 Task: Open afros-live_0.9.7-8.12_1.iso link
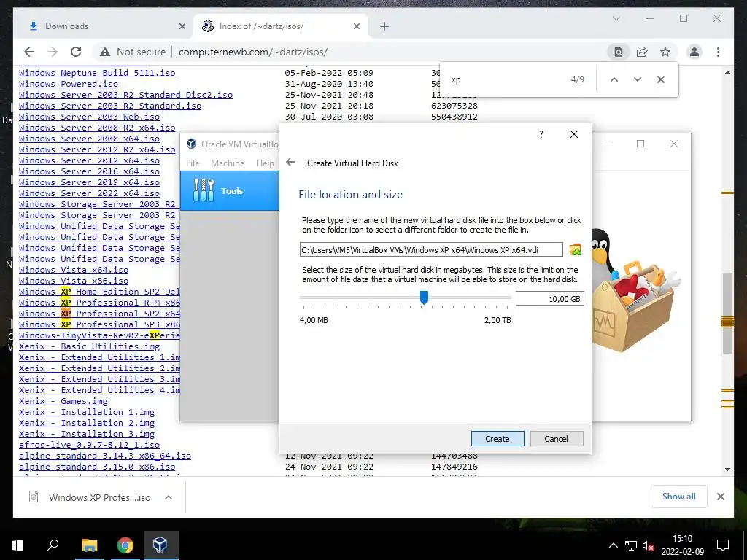coord(89,446)
